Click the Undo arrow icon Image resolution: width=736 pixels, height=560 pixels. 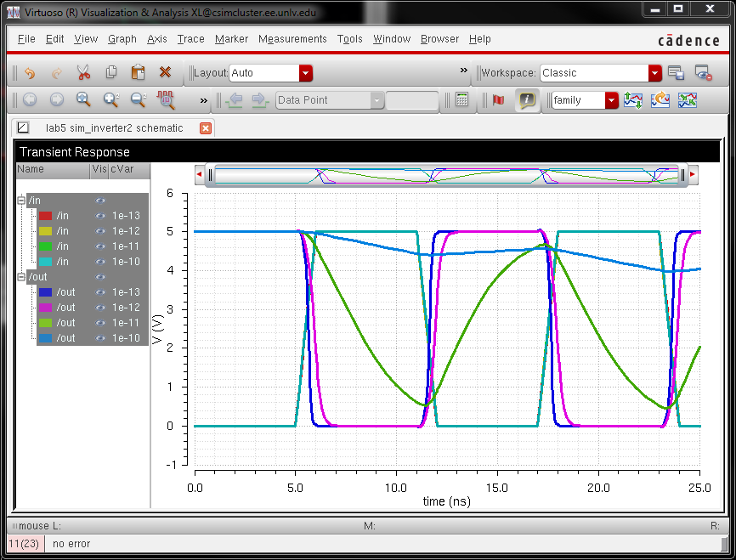[x=30, y=73]
